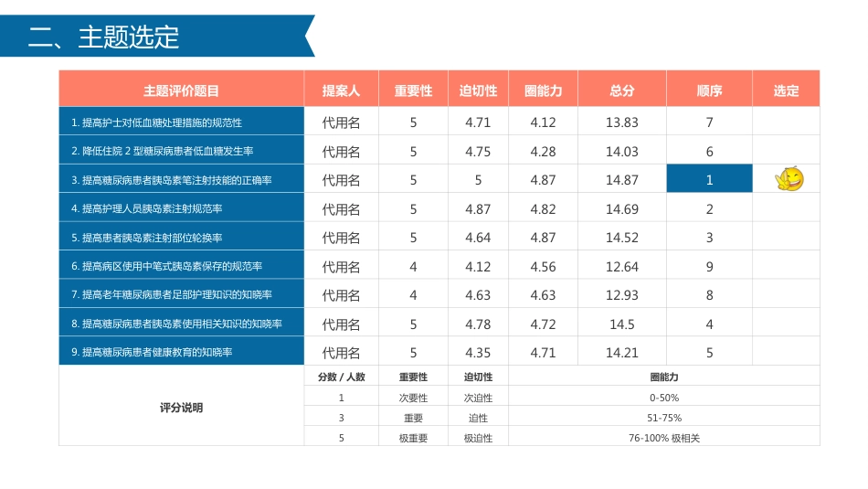Click total score 12.93
This screenshot has width=868, height=489.
(x=621, y=295)
